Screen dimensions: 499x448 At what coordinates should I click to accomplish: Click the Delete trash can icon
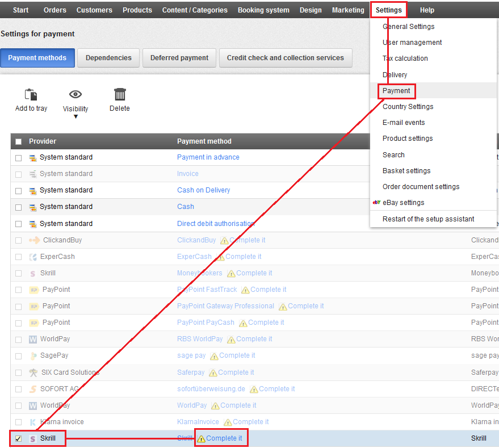pyautogui.click(x=120, y=95)
